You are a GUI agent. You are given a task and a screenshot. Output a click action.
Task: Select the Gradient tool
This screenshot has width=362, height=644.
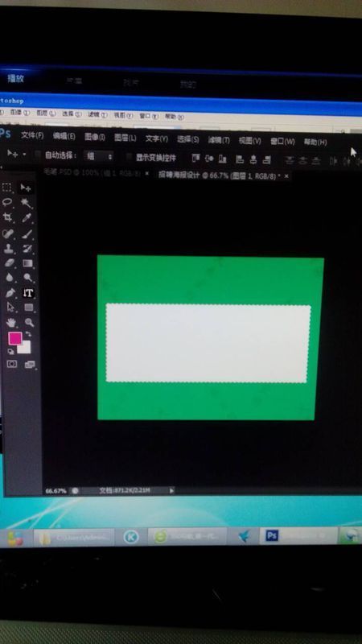point(28,263)
